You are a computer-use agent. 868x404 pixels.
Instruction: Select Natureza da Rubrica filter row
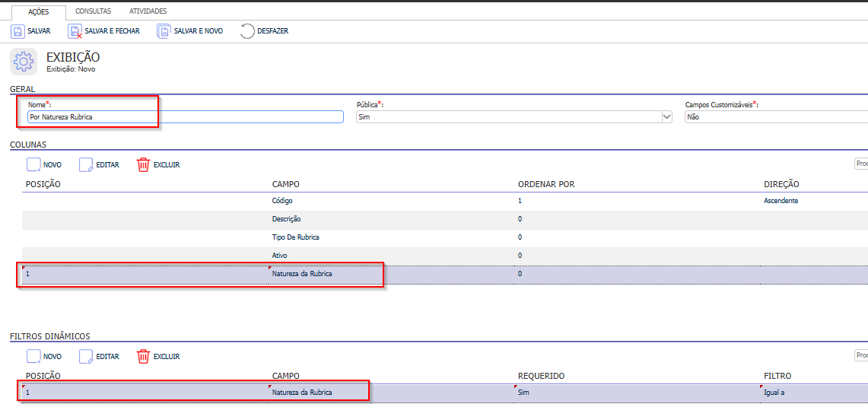302,393
